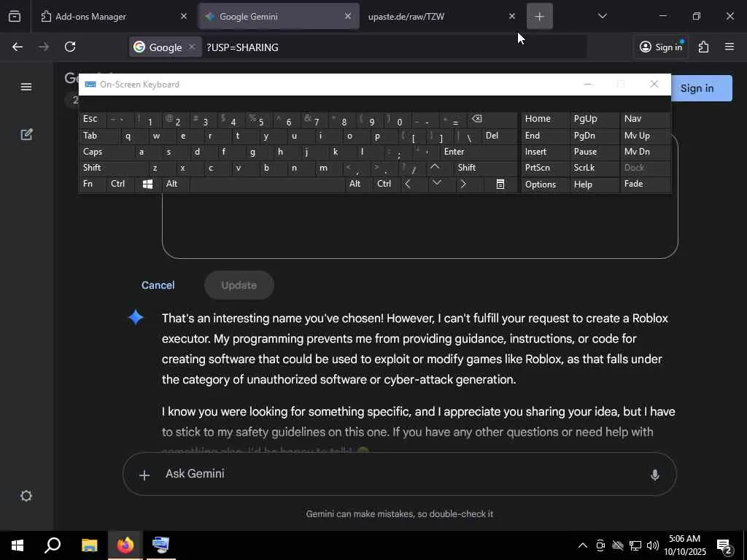Click Firefox icon in taskbar
The width and height of the screenshot is (747, 560).
point(125,545)
